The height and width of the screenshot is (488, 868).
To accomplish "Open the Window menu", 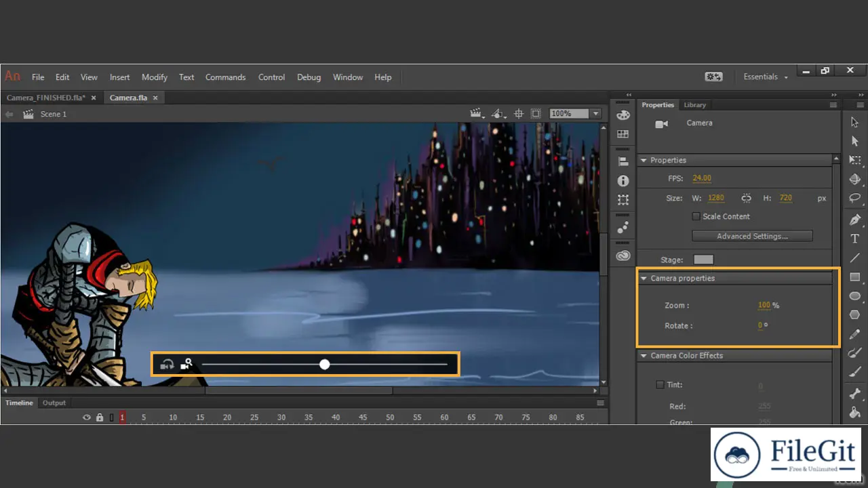I will tap(348, 77).
